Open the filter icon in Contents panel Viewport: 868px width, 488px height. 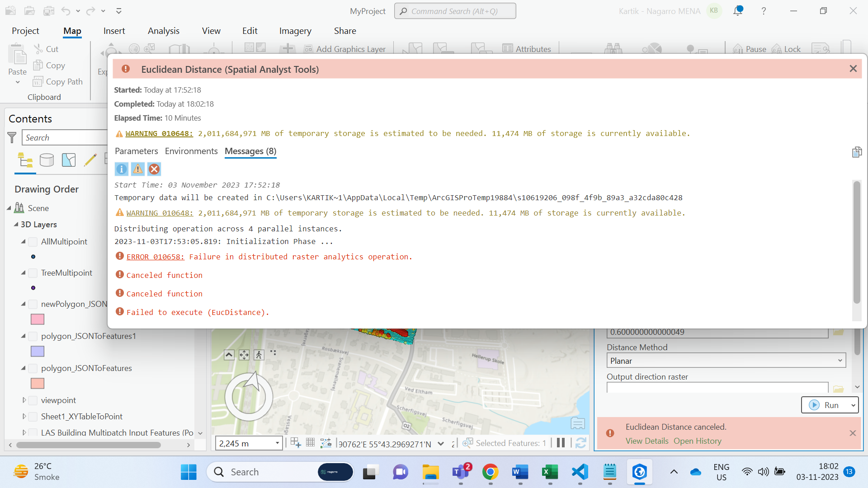click(x=12, y=138)
